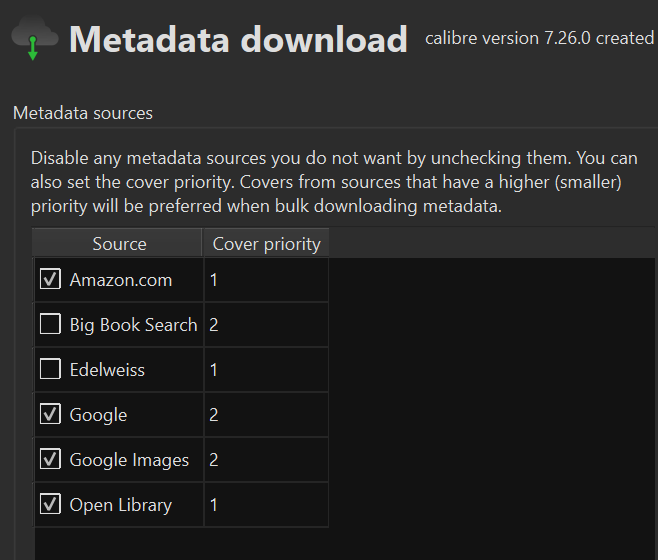Click the Big Book Search source name
Viewport: 658px width, 560px height.
[133, 325]
